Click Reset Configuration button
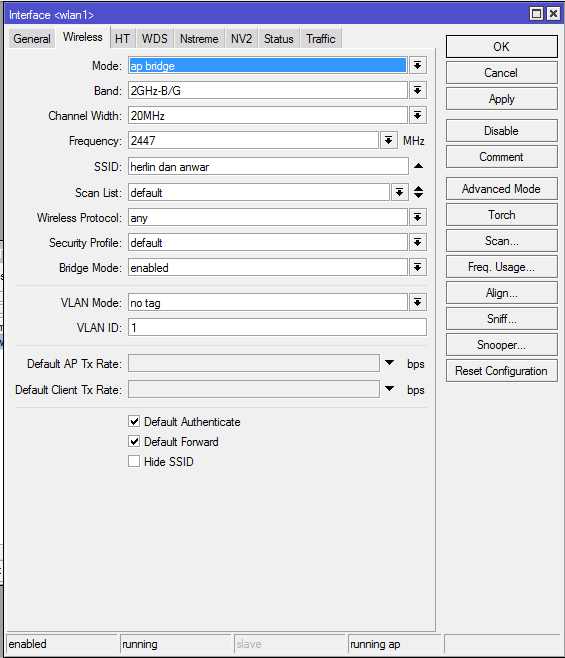This screenshot has width=565, height=658. tap(502, 371)
